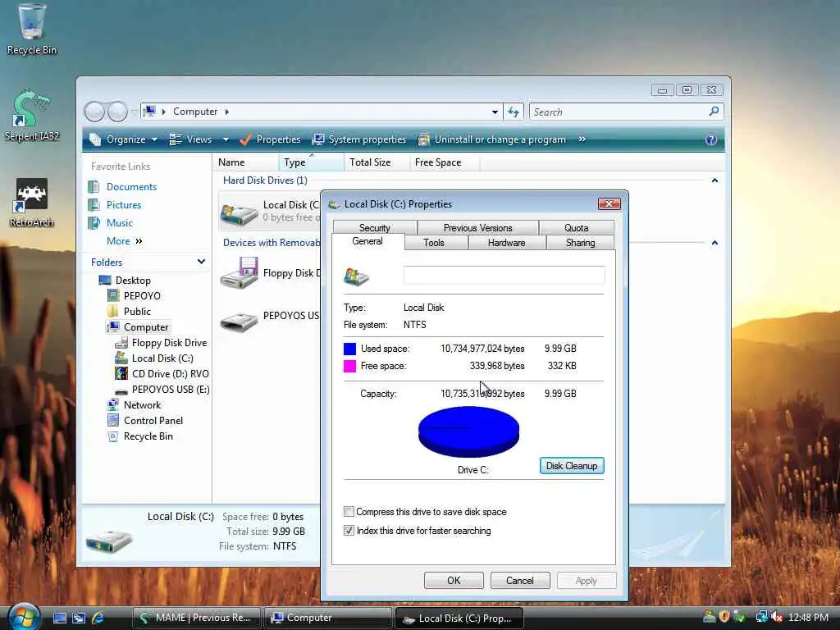Image resolution: width=840 pixels, height=630 pixels.
Task: Switch to the Tools tab
Action: point(433,243)
